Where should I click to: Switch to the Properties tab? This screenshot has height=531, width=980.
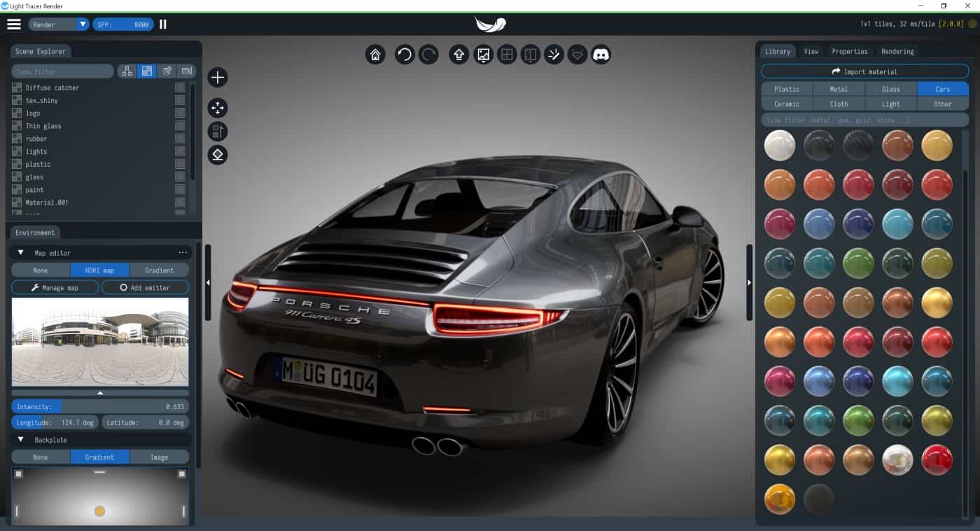click(x=850, y=51)
